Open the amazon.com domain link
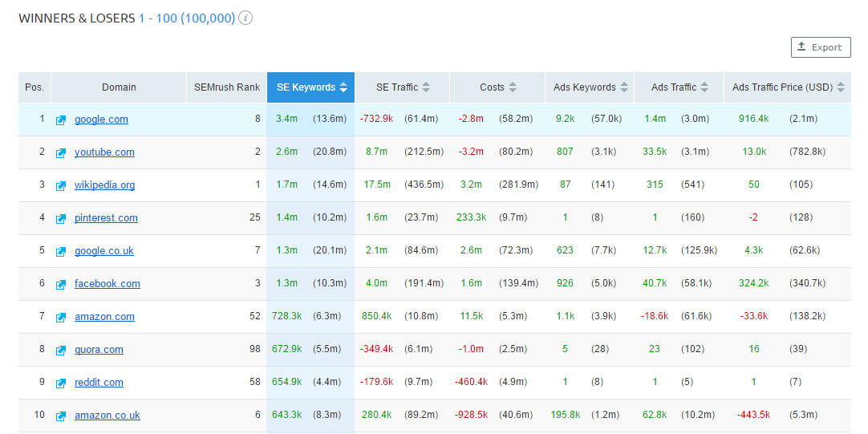868x434 pixels. 104,317
